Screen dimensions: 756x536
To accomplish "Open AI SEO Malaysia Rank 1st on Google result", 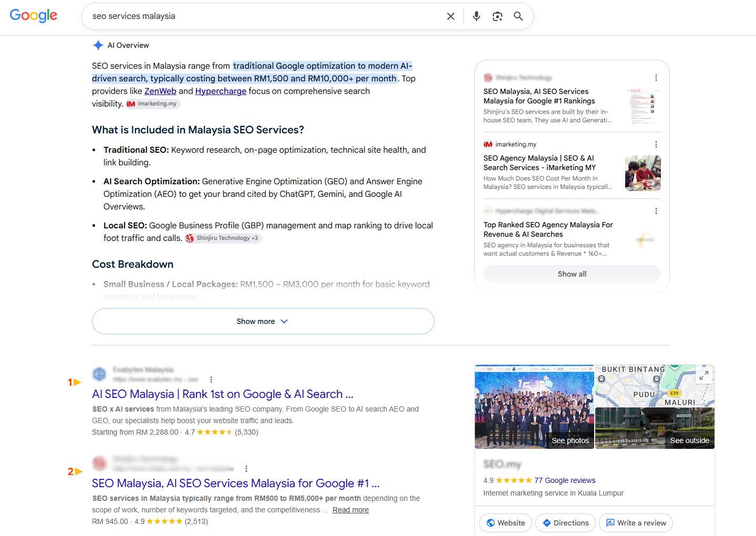I will point(223,394).
